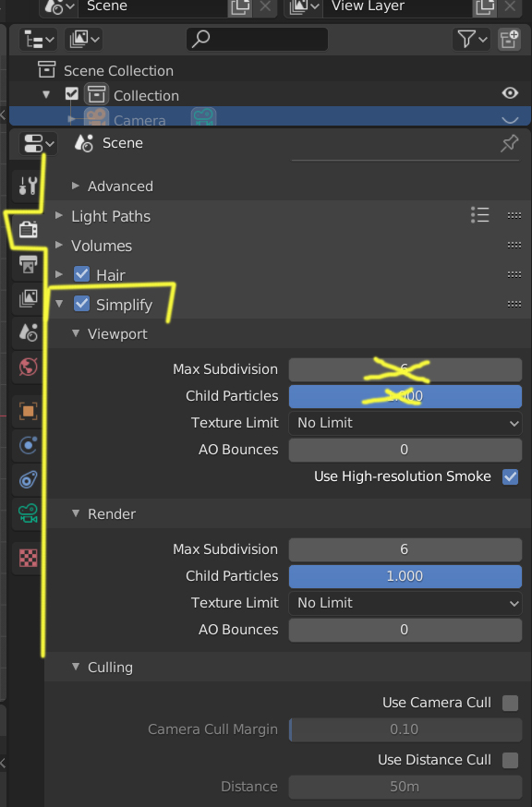Image resolution: width=532 pixels, height=807 pixels.
Task: Adjust Viewport Child Particles slider
Action: point(405,396)
